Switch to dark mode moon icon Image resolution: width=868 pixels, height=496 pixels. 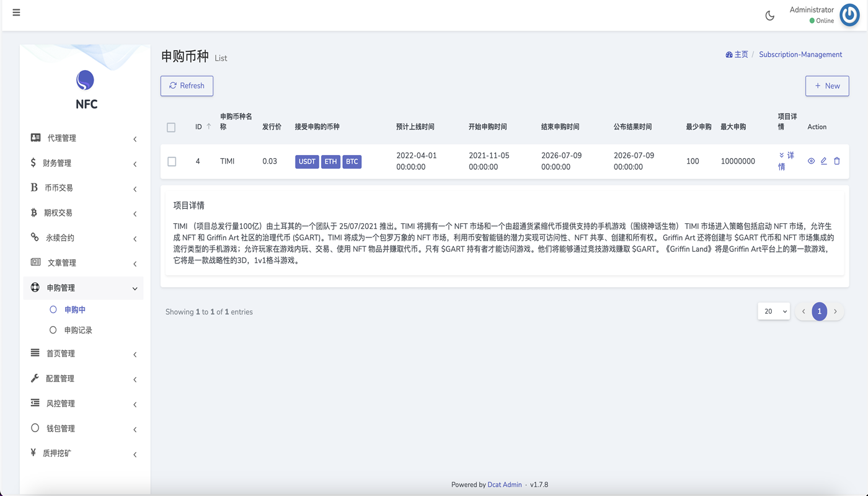coord(770,16)
